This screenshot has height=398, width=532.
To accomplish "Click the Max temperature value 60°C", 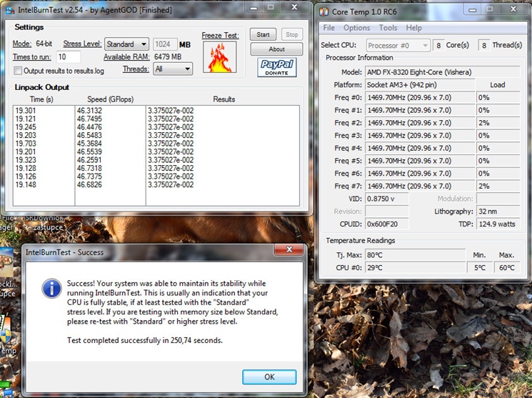I will pyautogui.click(x=507, y=268).
